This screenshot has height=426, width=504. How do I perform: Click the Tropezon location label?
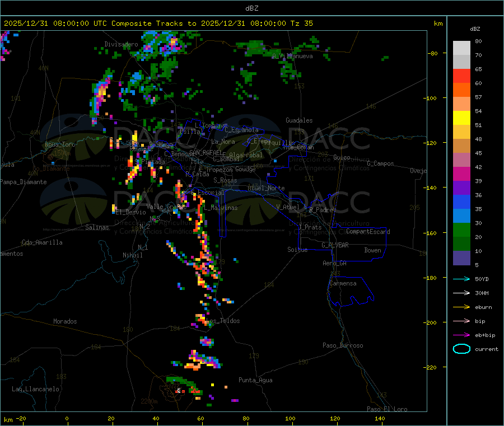[x=219, y=169]
